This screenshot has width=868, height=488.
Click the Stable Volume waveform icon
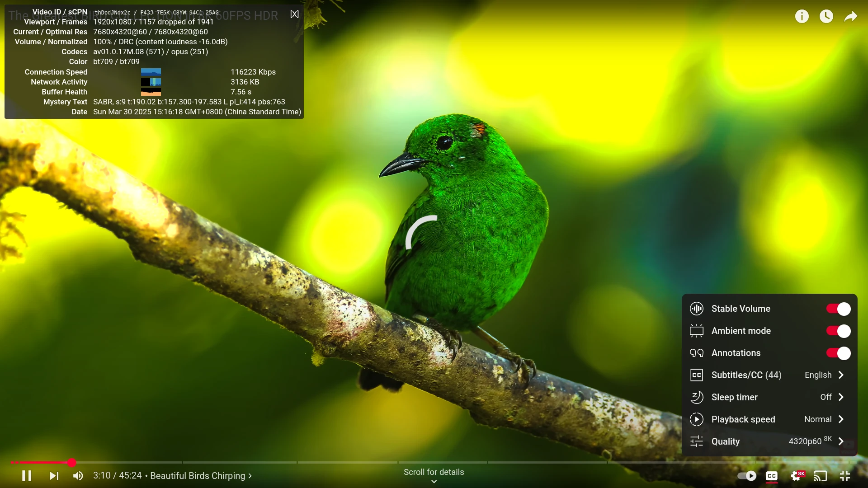(697, 309)
